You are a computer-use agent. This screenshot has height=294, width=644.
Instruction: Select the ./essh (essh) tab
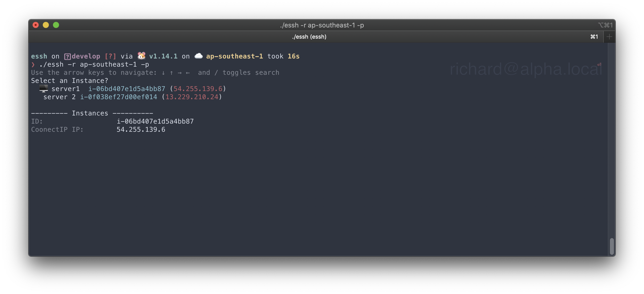pyautogui.click(x=309, y=37)
